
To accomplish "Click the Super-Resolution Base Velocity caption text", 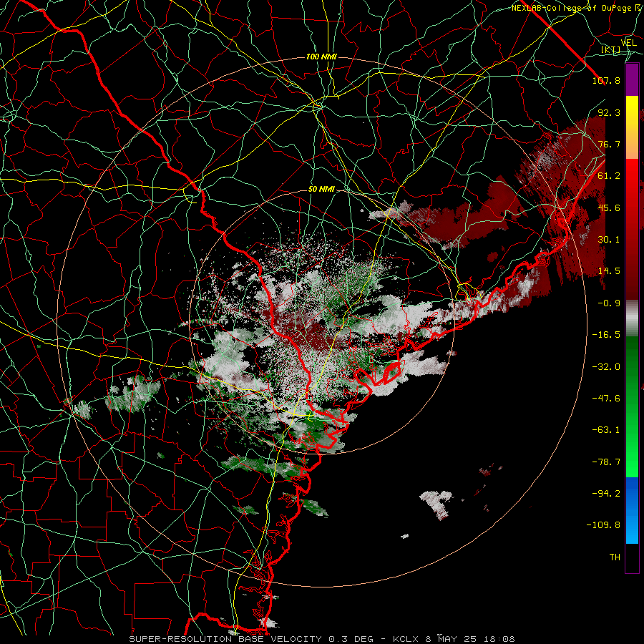I will 225,639.
